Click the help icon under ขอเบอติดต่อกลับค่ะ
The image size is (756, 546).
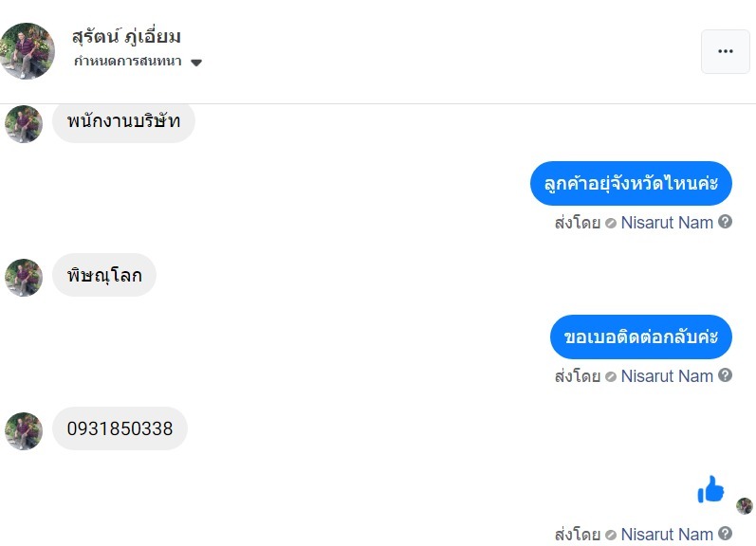click(x=726, y=375)
